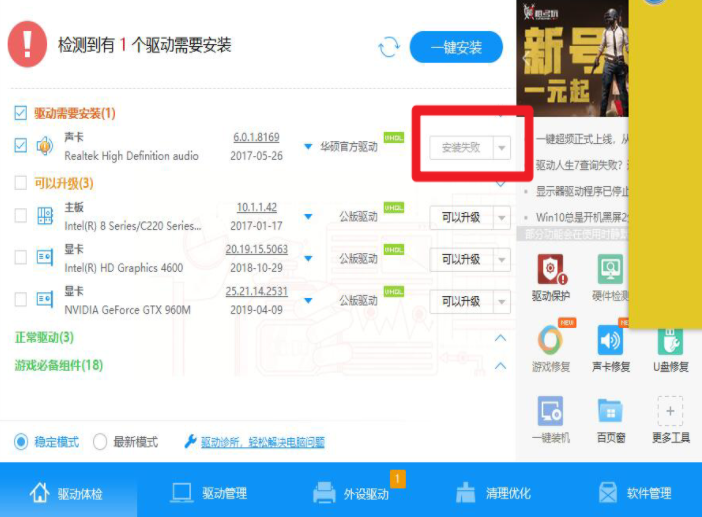Click 可以升级 button for NVIDIA GTX 960M

pos(461,301)
